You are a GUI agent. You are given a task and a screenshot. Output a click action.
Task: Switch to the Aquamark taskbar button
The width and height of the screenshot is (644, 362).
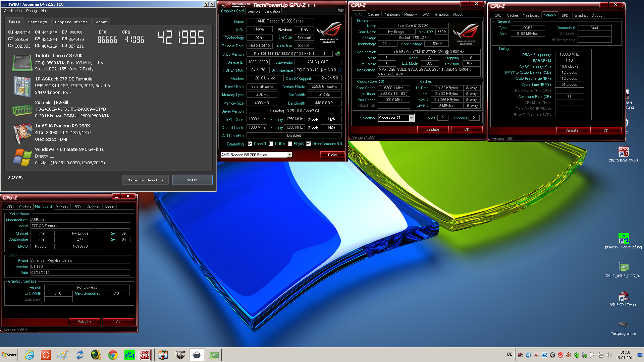tap(197, 355)
